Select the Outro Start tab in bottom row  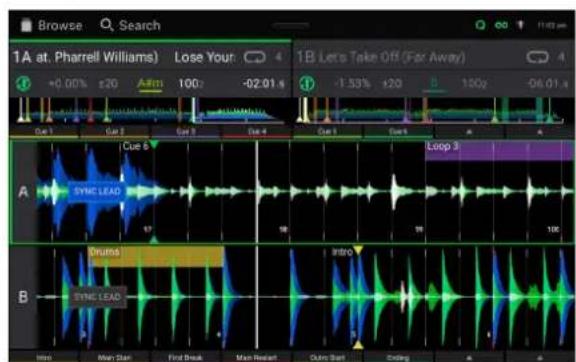click(x=327, y=358)
